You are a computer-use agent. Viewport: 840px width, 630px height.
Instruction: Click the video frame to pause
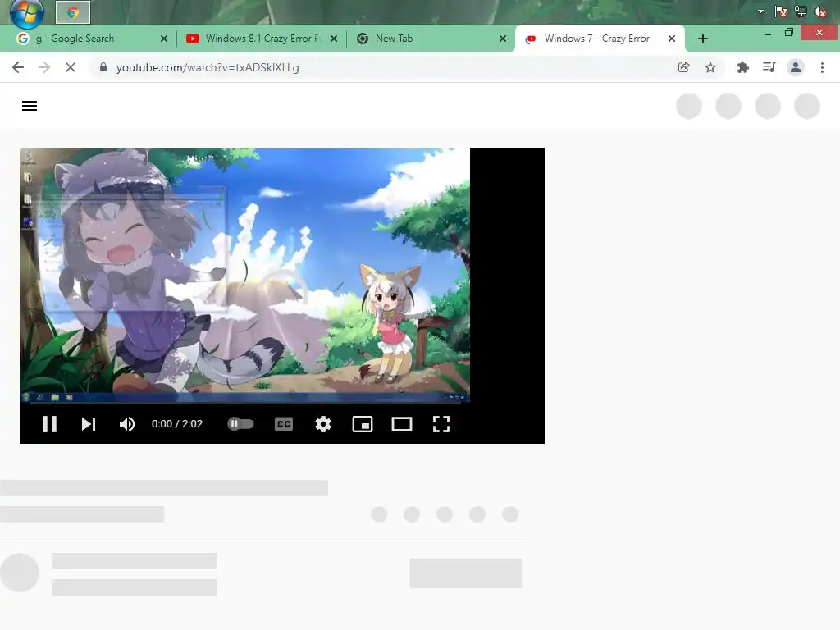(244, 274)
